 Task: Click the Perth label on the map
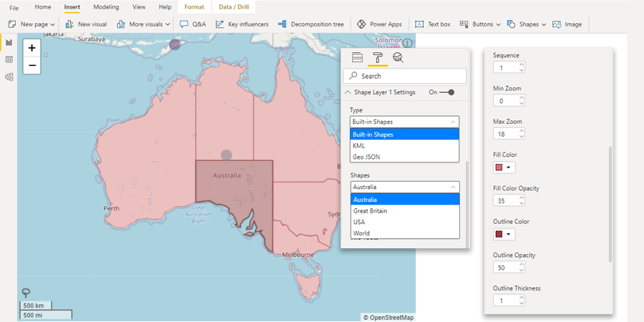[112, 208]
